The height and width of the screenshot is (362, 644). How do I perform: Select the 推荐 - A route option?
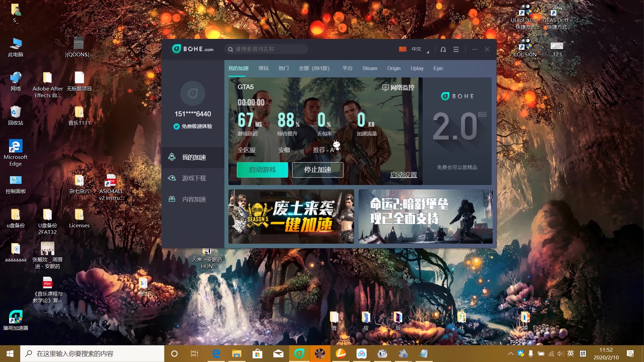click(324, 150)
